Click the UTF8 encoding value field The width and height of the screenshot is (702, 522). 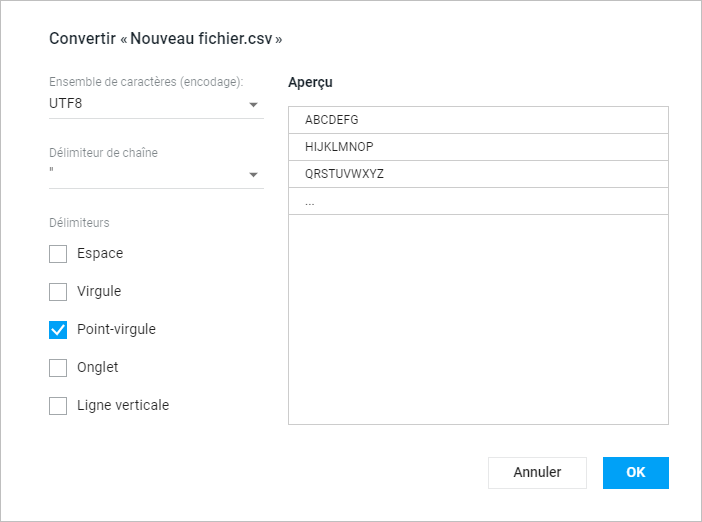pyautogui.click(x=156, y=104)
